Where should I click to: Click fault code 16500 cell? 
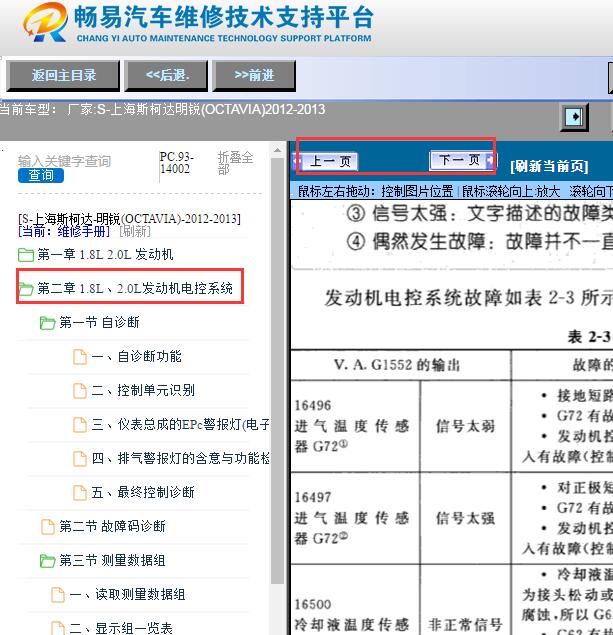355,600
